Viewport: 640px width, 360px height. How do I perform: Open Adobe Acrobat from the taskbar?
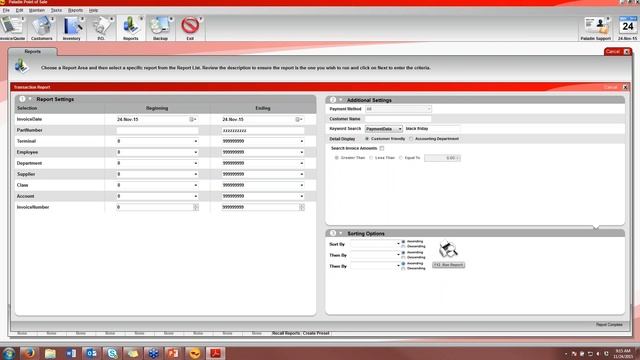(x=216, y=353)
